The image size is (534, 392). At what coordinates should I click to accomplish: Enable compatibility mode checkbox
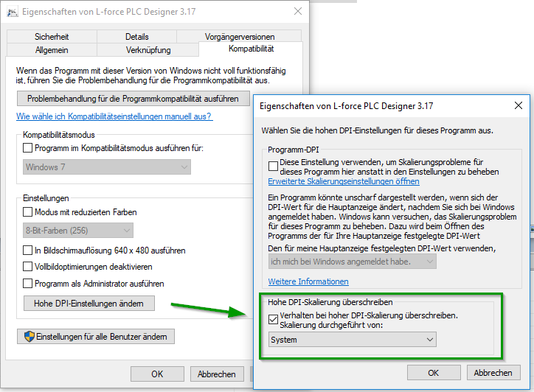click(x=29, y=148)
